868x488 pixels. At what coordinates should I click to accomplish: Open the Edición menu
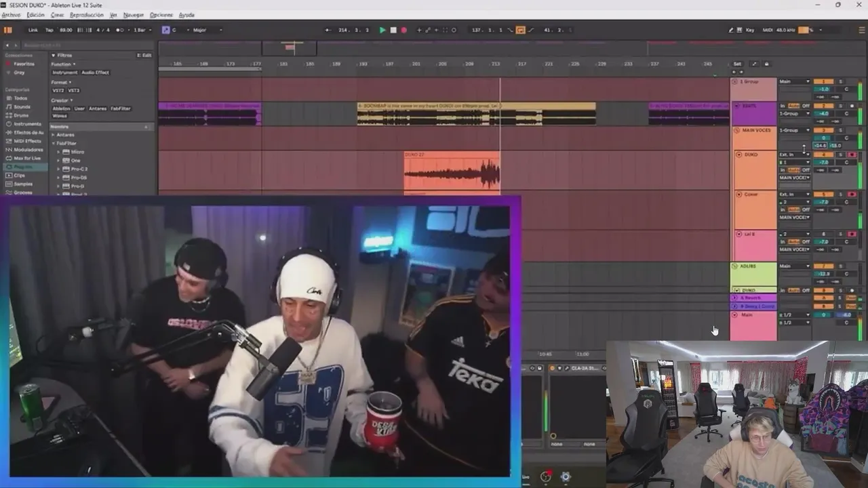click(35, 14)
